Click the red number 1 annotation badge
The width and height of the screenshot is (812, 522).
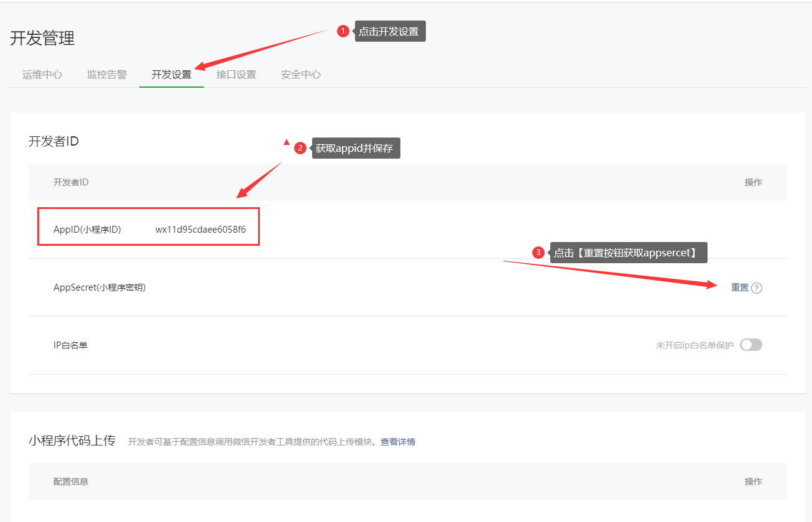click(x=343, y=32)
